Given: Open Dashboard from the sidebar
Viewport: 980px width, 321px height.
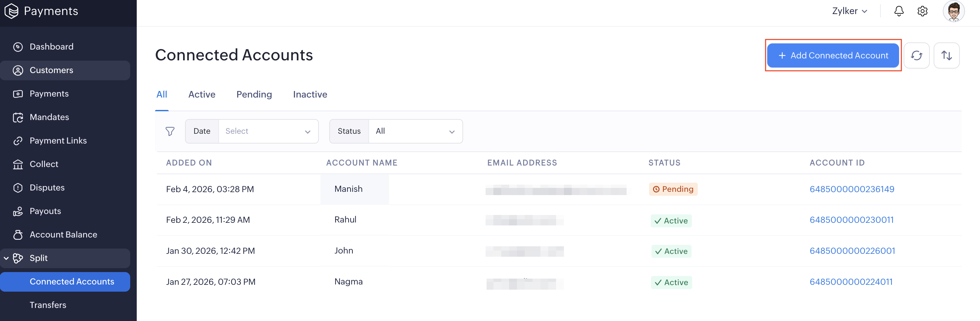Looking at the screenshot, I should [x=51, y=47].
